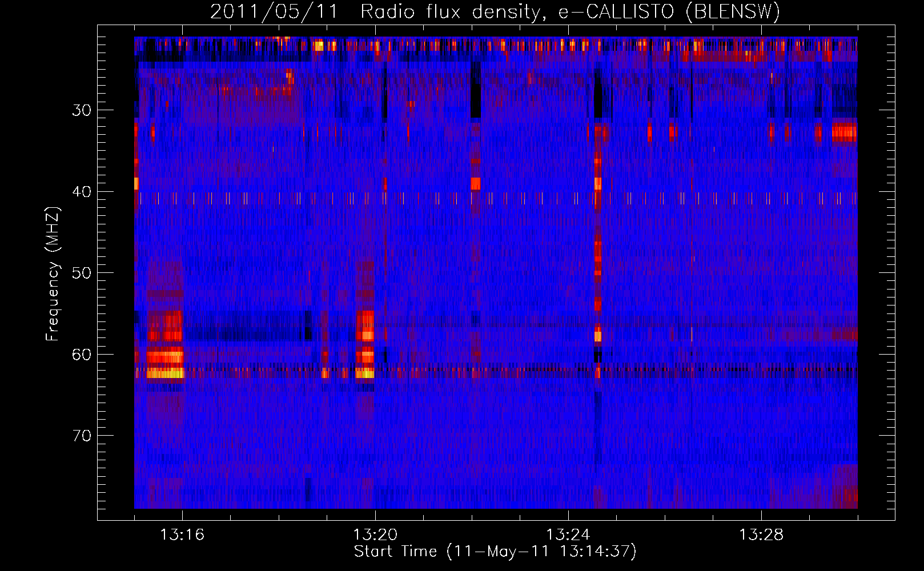Click the bright yellow burst near 13:15 at 62 MHz
924x571 pixels.
[x=165, y=373]
